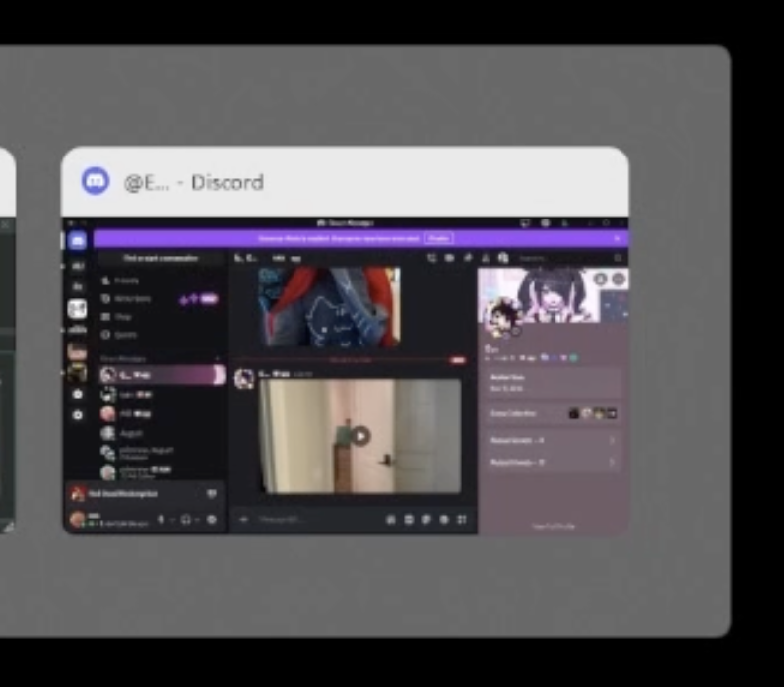Open the Shop entry in sidebar
This screenshot has width=784, height=687.
161,317
